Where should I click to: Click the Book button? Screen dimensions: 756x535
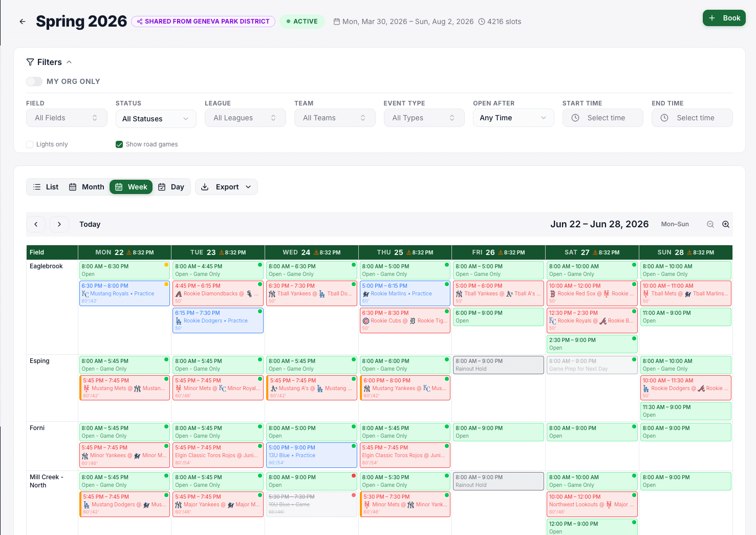point(724,18)
